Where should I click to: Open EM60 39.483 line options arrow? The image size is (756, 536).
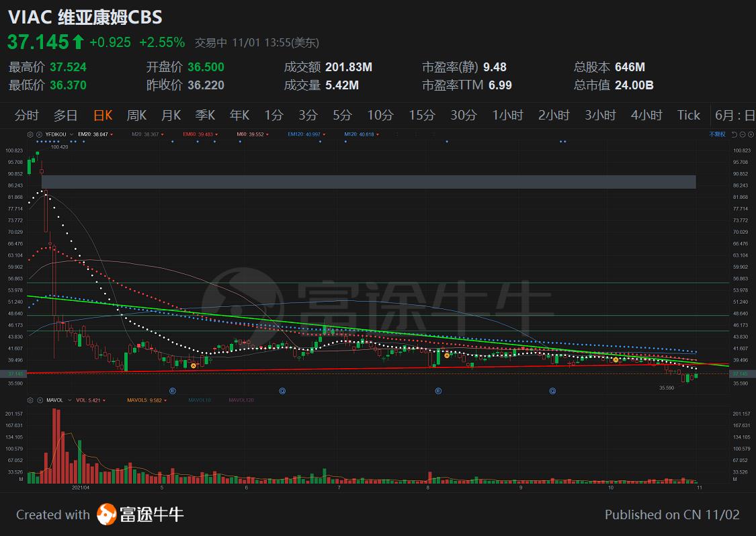click(x=216, y=134)
